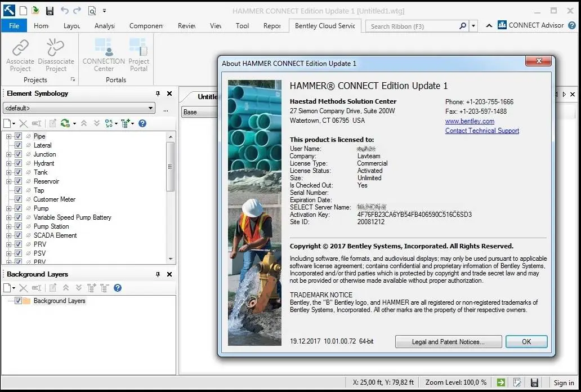Click the Element Symbology help icon
The width and height of the screenshot is (581, 392).
pyautogui.click(x=142, y=123)
